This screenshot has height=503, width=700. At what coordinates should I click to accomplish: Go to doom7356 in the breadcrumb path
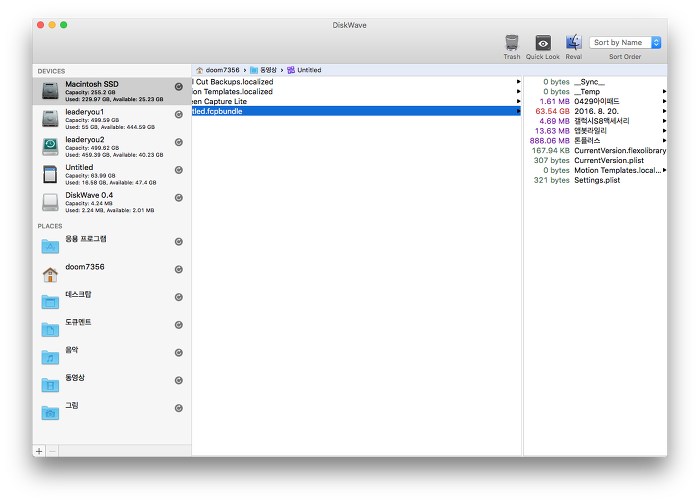(x=218, y=70)
